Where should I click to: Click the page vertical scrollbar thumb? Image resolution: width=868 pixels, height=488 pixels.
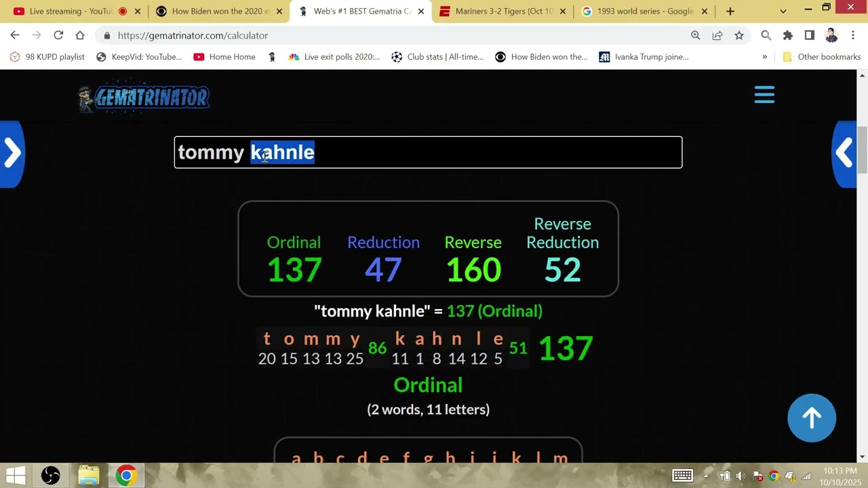point(863,149)
